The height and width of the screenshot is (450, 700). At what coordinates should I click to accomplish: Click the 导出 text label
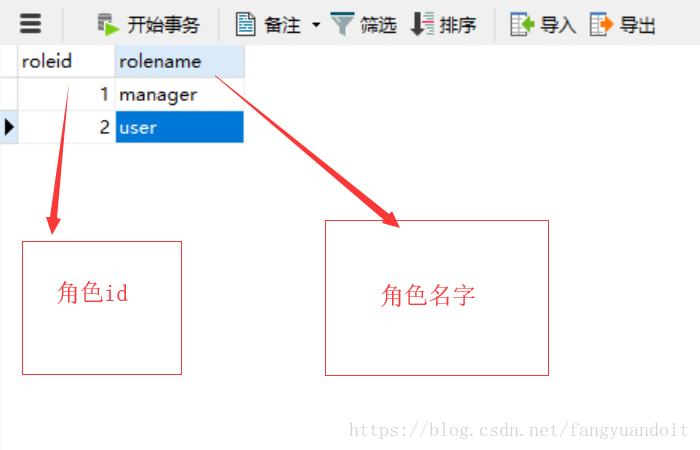click(638, 25)
